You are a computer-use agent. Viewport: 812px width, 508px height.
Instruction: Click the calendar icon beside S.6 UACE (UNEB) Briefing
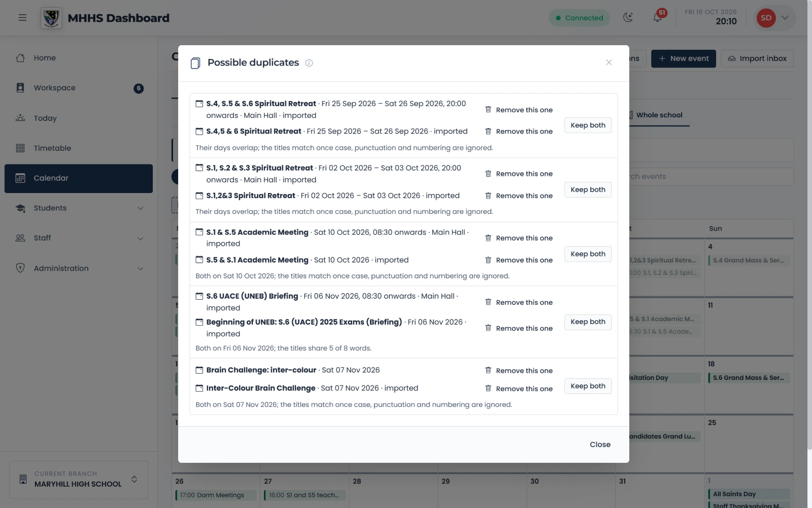[x=199, y=296]
